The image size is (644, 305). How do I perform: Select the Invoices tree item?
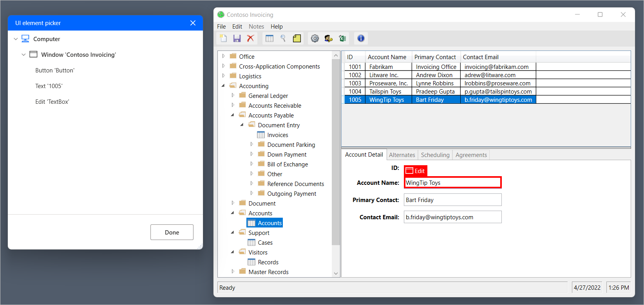(278, 135)
